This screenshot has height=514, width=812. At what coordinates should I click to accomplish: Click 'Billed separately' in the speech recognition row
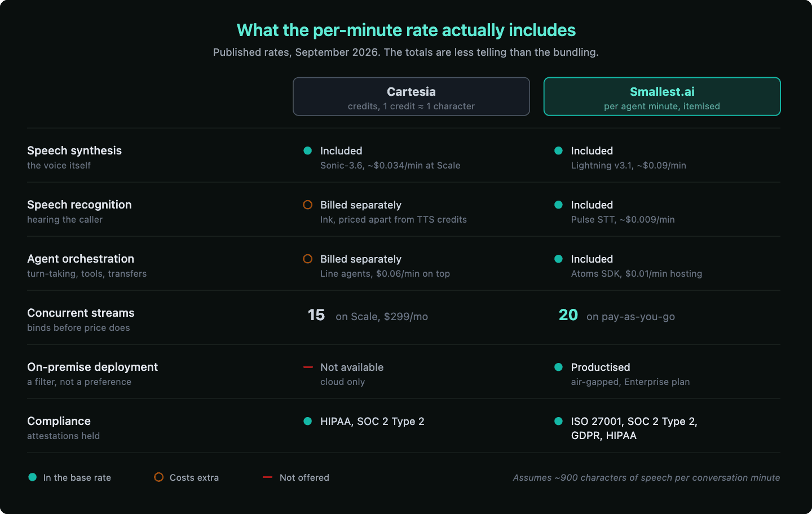tap(361, 205)
